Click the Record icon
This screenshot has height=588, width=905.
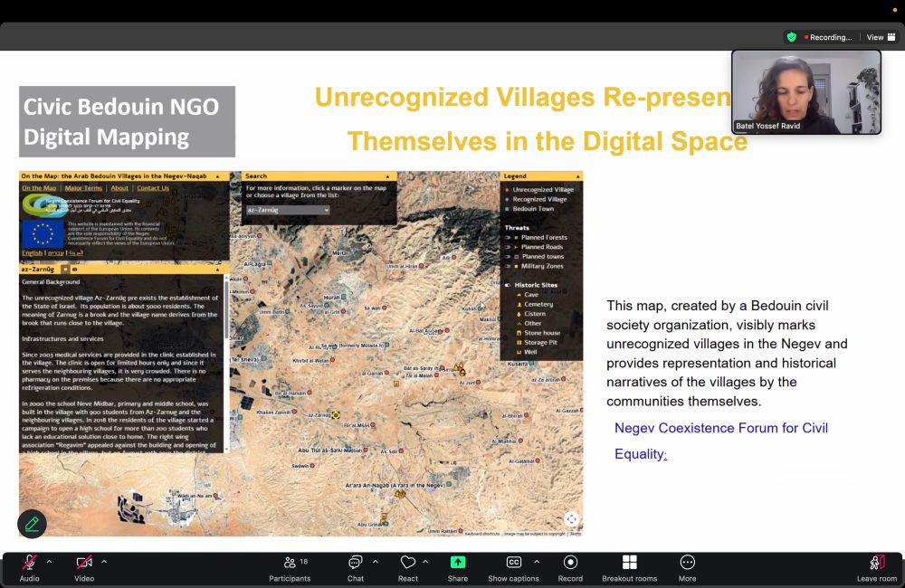[570, 562]
